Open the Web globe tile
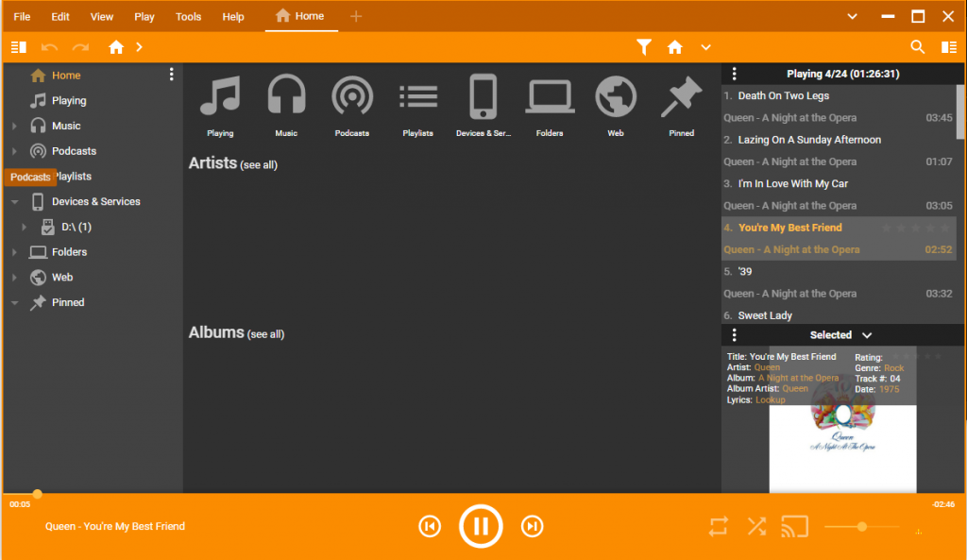This screenshot has height=560, width=967. tap(616, 106)
